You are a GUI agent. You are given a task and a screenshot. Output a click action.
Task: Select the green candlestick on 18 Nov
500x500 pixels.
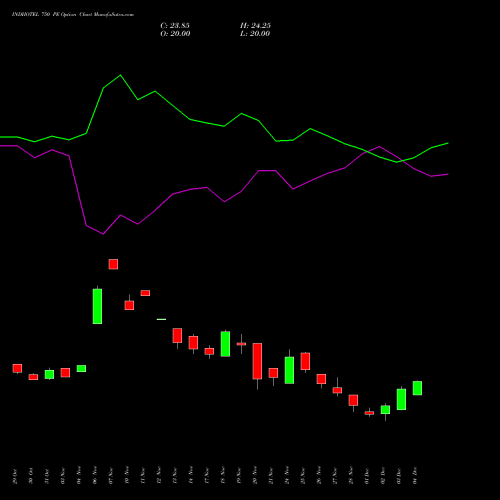coord(225,344)
